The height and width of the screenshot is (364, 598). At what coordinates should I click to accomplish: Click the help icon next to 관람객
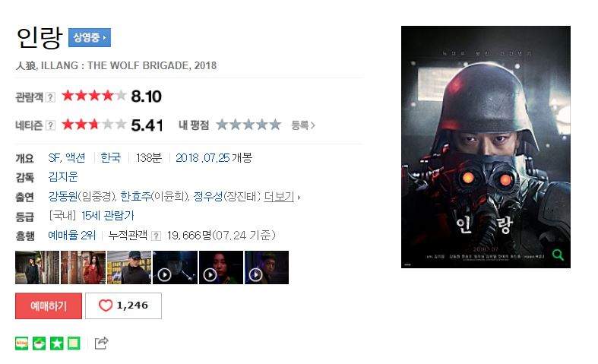click(x=50, y=97)
